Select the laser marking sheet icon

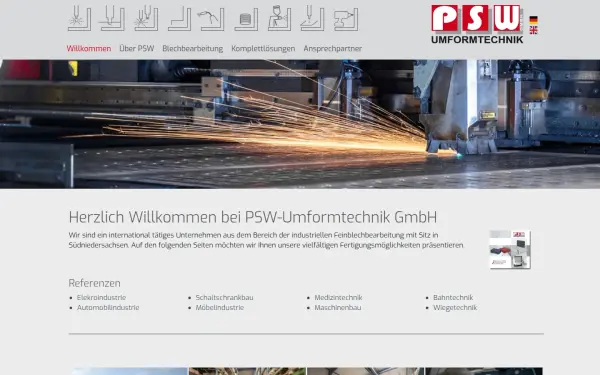click(312, 18)
